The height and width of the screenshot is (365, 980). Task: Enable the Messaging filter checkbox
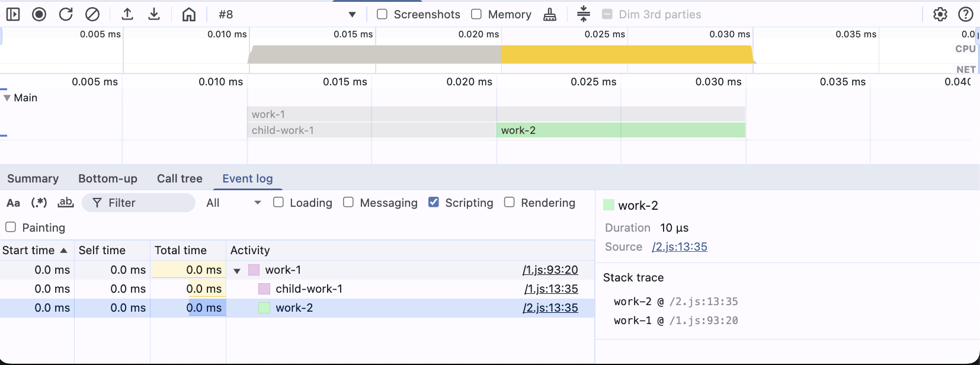click(x=348, y=203)
